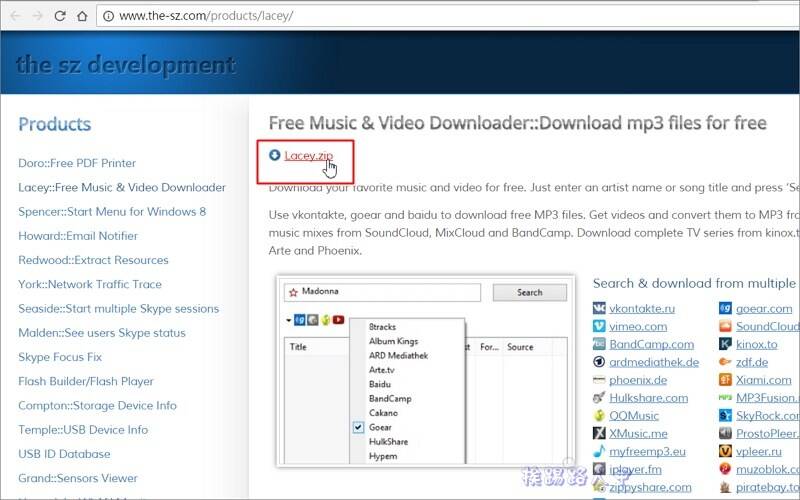The width and height of the screenshot is (800, 500).
Task: Open Flash Builder/Flash Player page
Action: coord(86,381)
